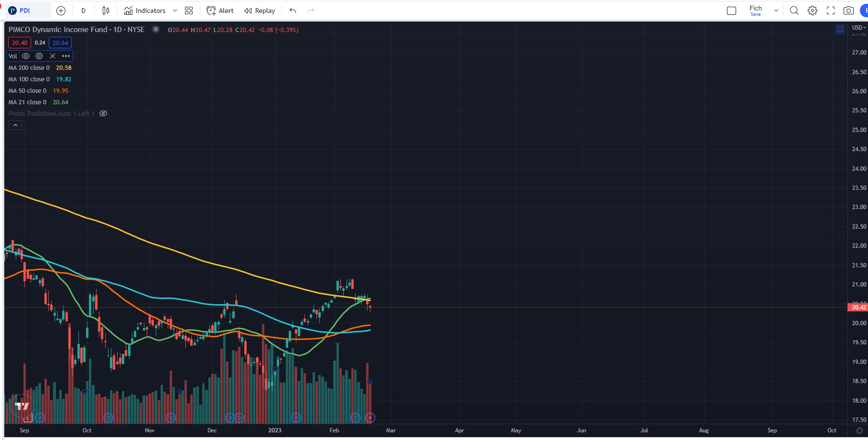Screen dimensions: 868x440
Task: Open the Indicators dialog
Action: tap(145, 11)
